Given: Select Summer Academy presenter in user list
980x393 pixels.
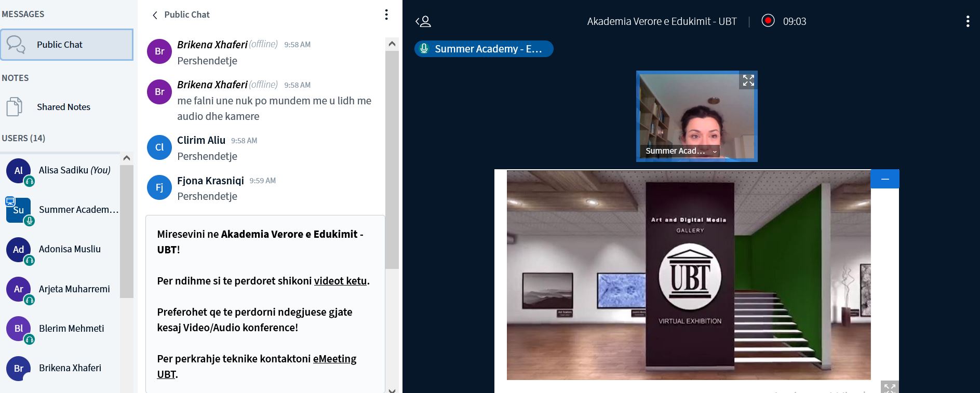Looking at the screenshot, I should tap(78, 210).
